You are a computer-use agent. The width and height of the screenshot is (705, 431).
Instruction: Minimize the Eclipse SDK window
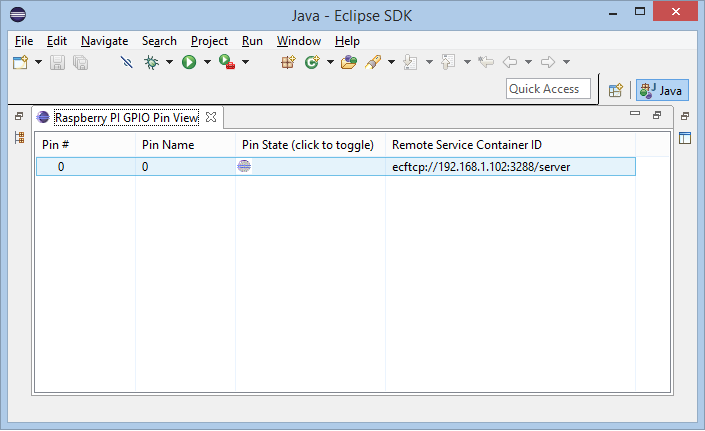[x=612, y=13]
